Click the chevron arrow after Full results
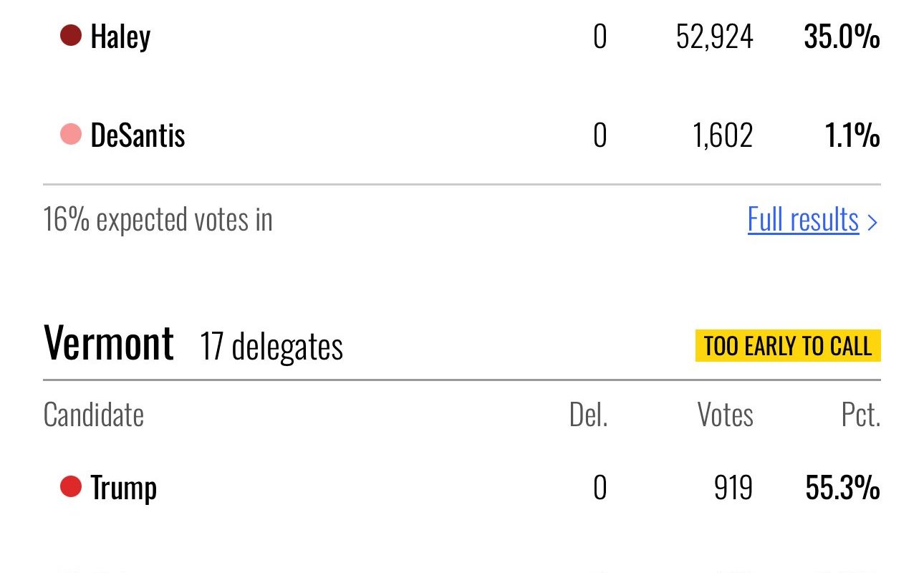This screenshot has width=924, height=573. 872,221
